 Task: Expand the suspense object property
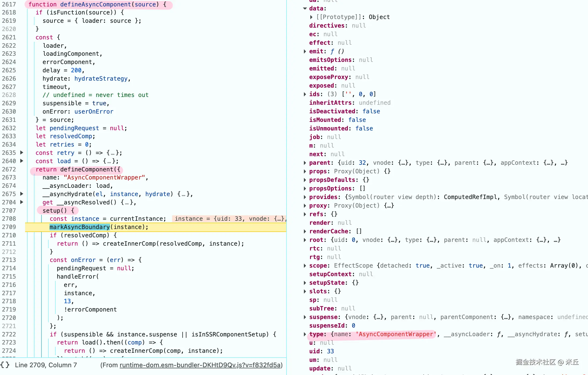(x=305, y=317)
